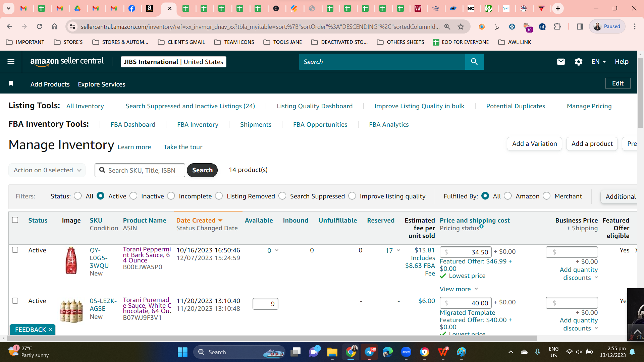
Task: Open the Shipments tool link
Action: (x=256, y=124)
